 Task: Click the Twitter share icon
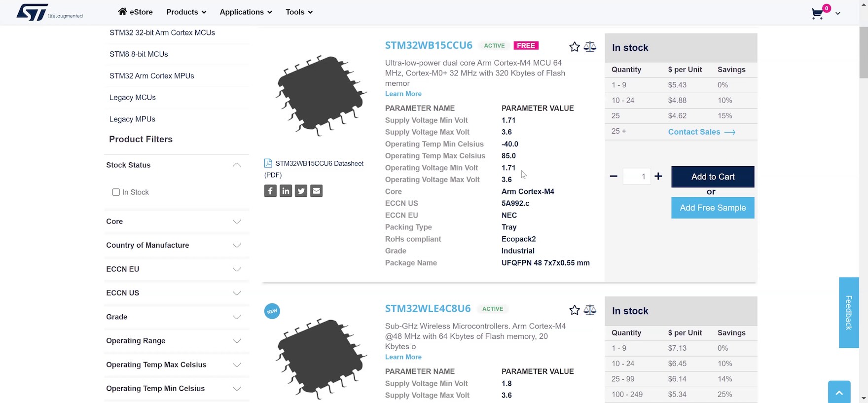(x=301, y=191)
